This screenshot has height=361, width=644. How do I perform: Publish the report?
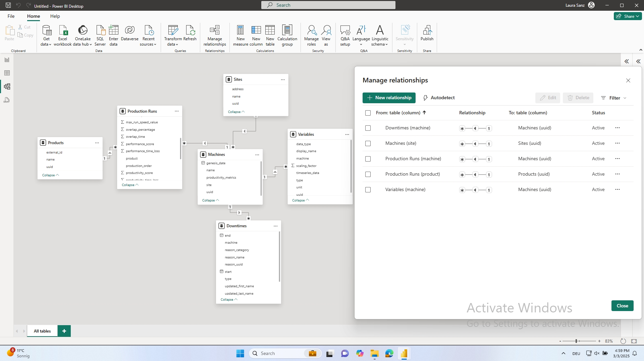pos(427,33)
